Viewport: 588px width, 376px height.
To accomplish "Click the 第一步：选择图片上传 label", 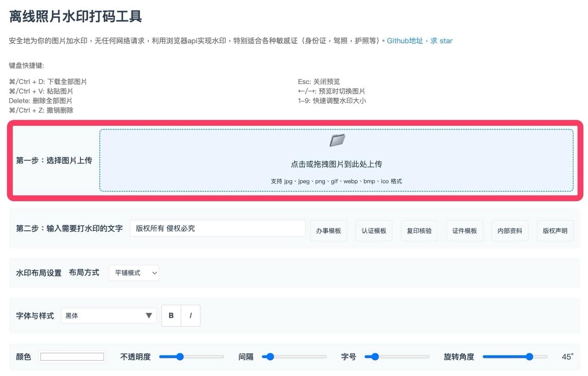I will [54, 160].
